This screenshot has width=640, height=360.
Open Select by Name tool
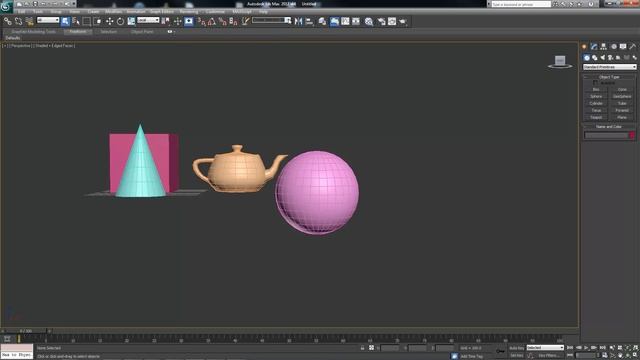[x=76, y=21]
